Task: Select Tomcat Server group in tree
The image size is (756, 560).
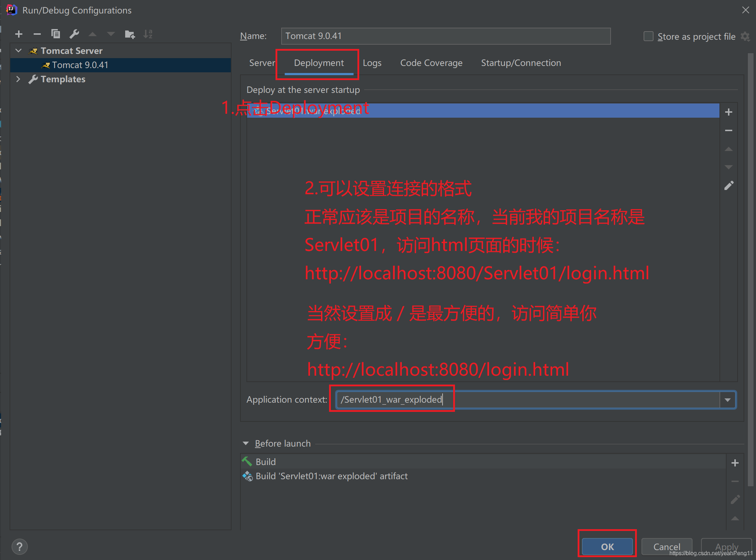Action: 121,51
